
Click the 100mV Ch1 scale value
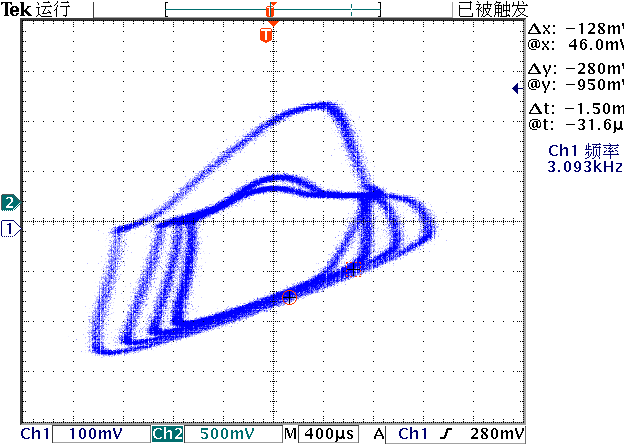pos(96,434)
